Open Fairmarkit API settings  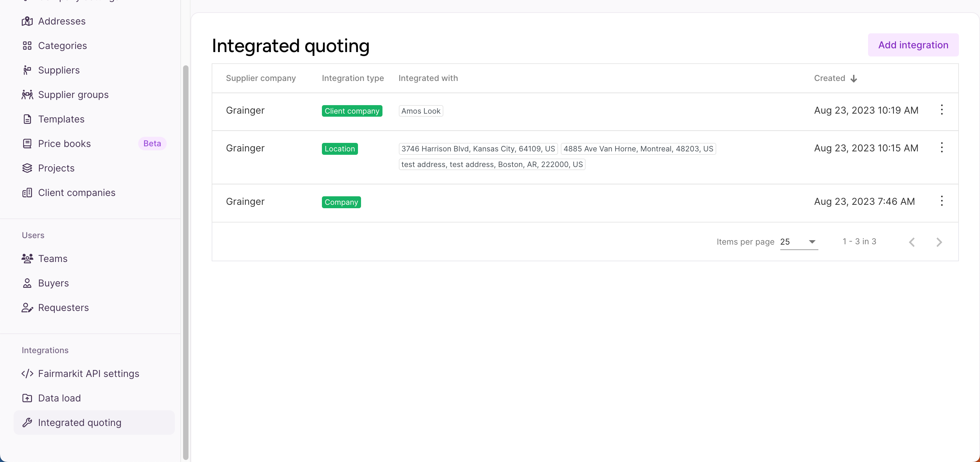94,374
